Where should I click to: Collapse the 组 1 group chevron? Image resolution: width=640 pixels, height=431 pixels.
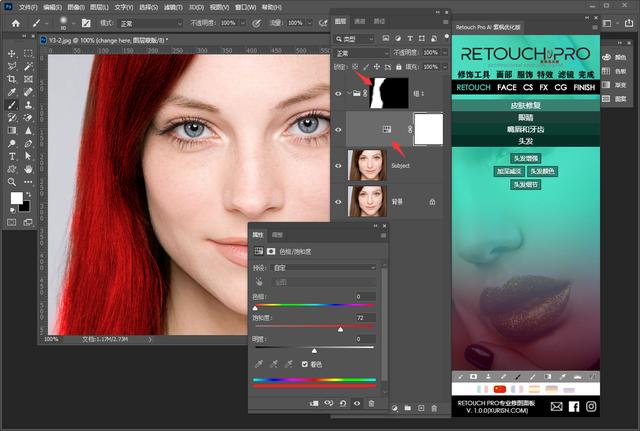pos(349,93)
